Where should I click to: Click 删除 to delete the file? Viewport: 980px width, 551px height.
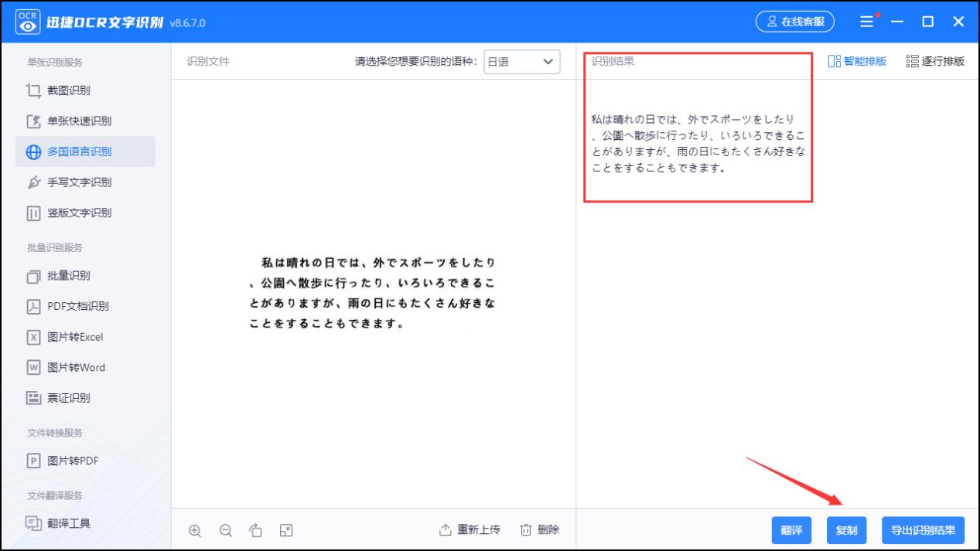pos(539,530)
